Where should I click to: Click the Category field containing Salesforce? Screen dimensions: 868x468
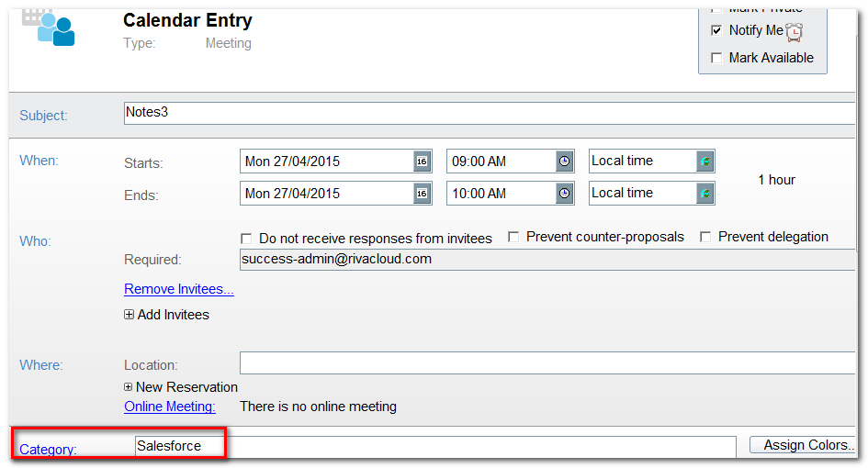pos(435,446)
